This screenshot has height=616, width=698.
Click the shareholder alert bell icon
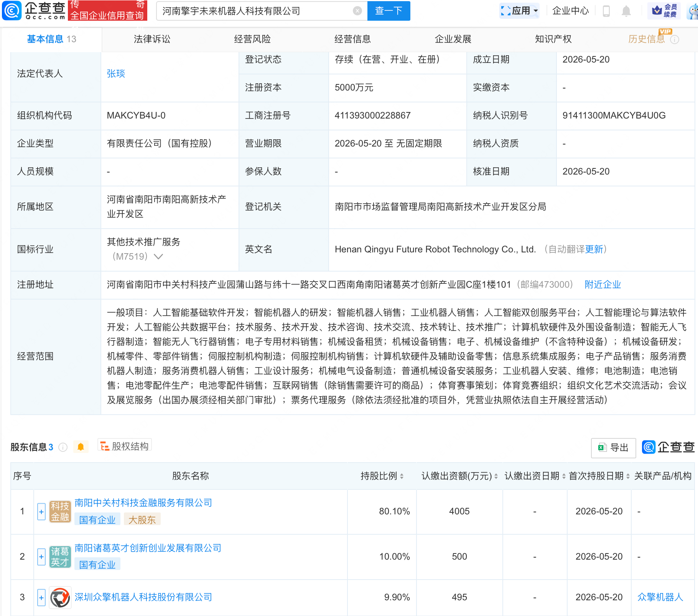point(81,447)
